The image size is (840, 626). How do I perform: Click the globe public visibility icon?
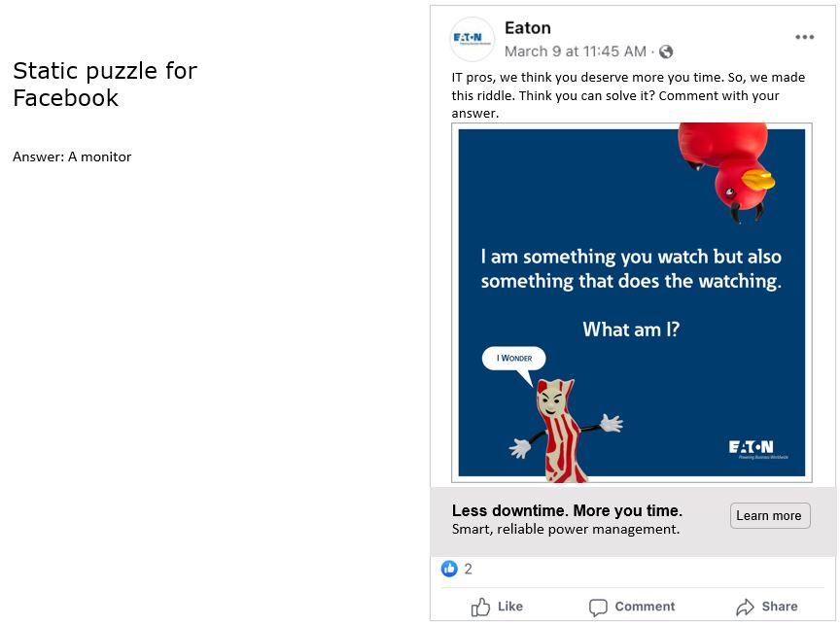pyautogui.click(x=666, y=52)
